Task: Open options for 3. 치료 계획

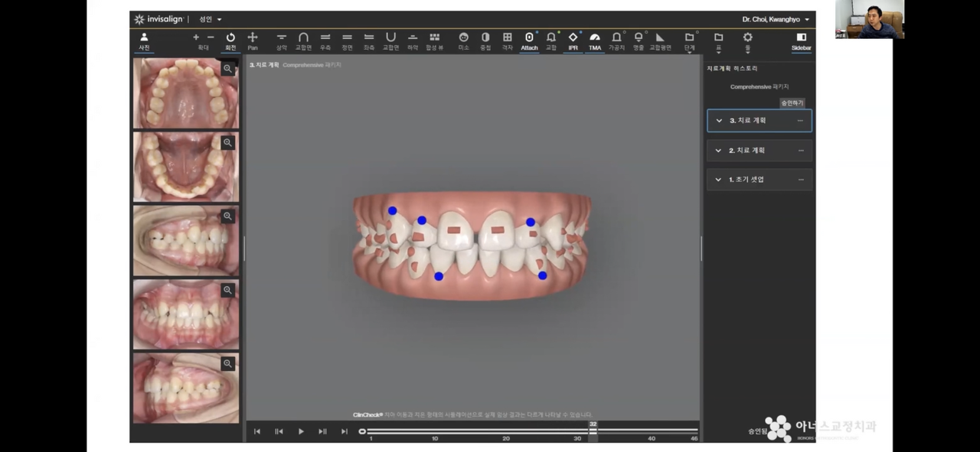Action: point(801,120)
